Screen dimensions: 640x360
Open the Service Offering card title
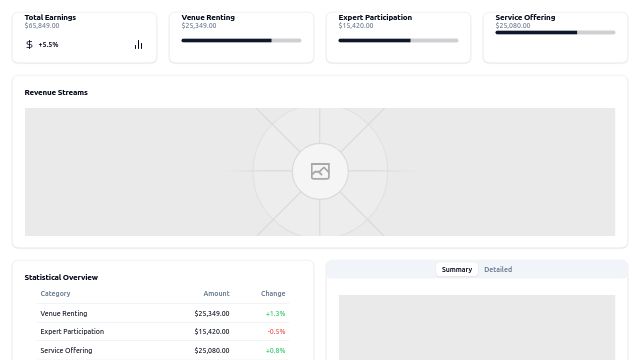[x=525, y=17]
